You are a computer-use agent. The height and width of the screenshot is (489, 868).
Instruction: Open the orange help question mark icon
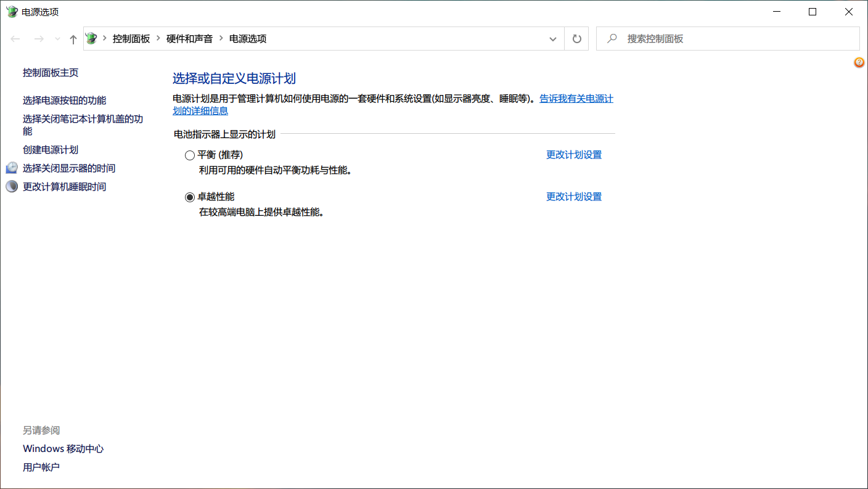pyautogui.click(x=859, y=62)
